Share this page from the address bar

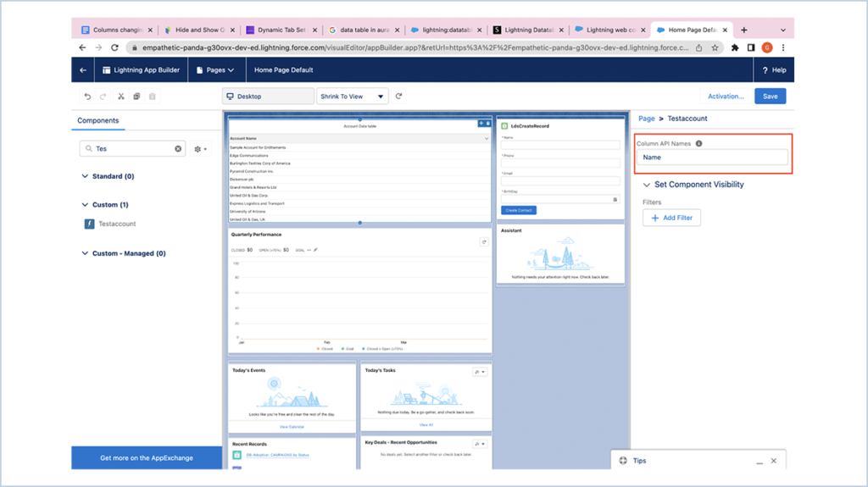pyautogui.click(x=699, y=47)
